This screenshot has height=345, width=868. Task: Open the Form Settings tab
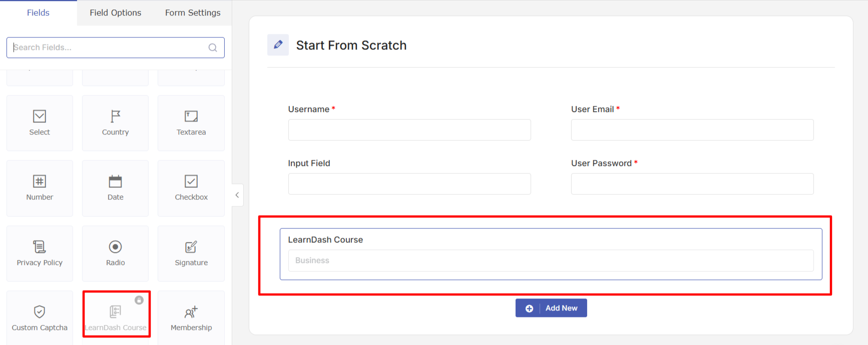pos(193,12)
